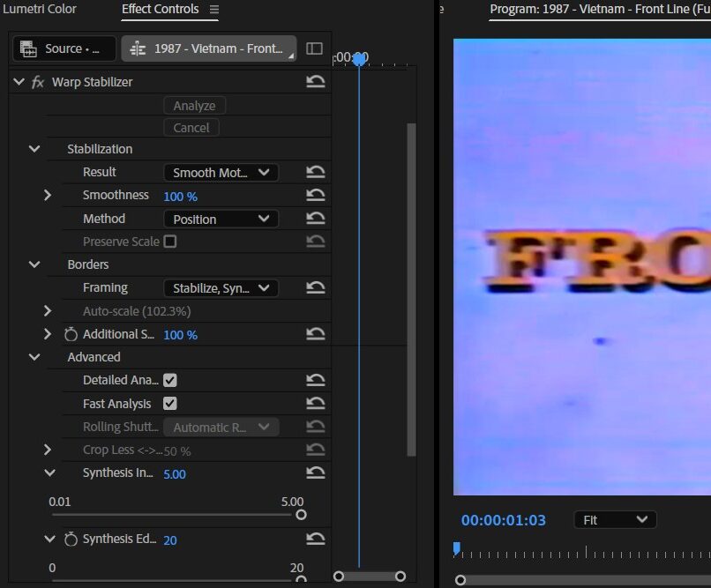
Task: Reset the Detailed Analysis parameter
Action: pyautogui.click(x=315, y=380)
